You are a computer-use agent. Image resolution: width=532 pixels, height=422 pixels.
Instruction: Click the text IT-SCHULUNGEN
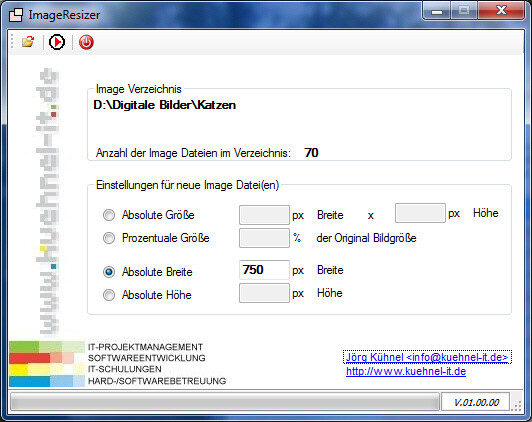125,369
